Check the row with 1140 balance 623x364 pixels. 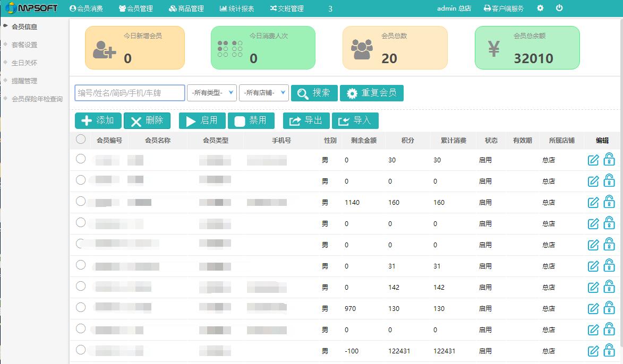point(81,201)
